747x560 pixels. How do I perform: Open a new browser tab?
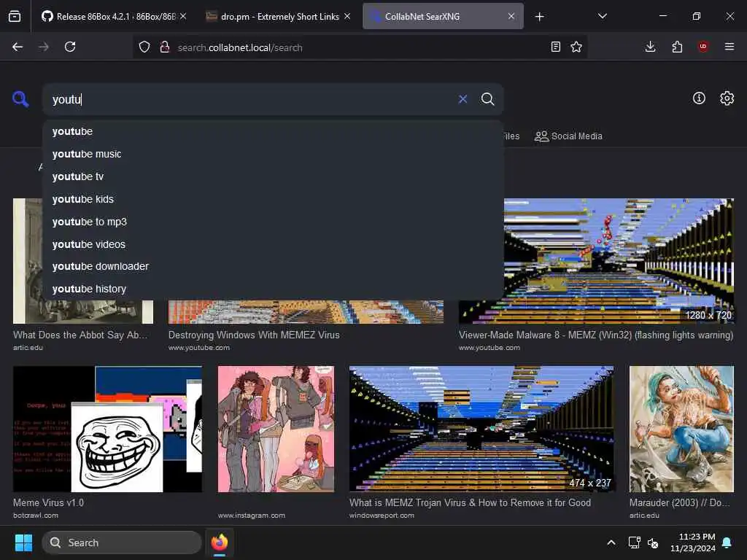pos(539,17)
